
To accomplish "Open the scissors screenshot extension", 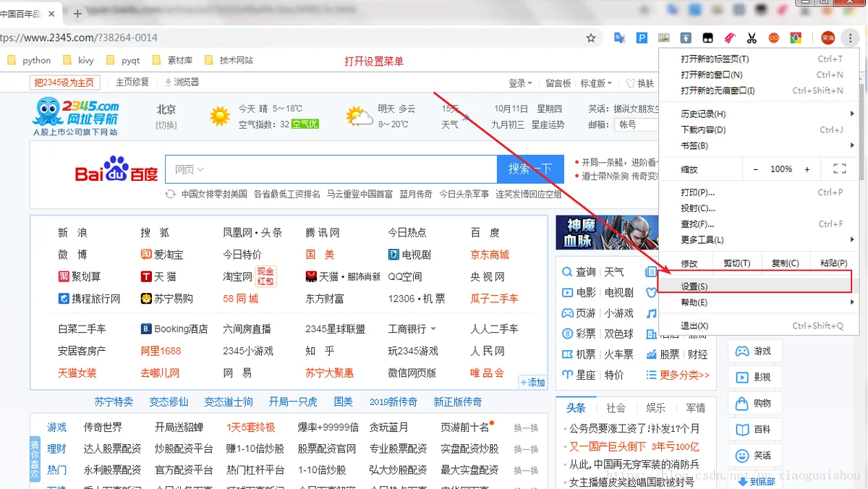I will pos(752,38).
